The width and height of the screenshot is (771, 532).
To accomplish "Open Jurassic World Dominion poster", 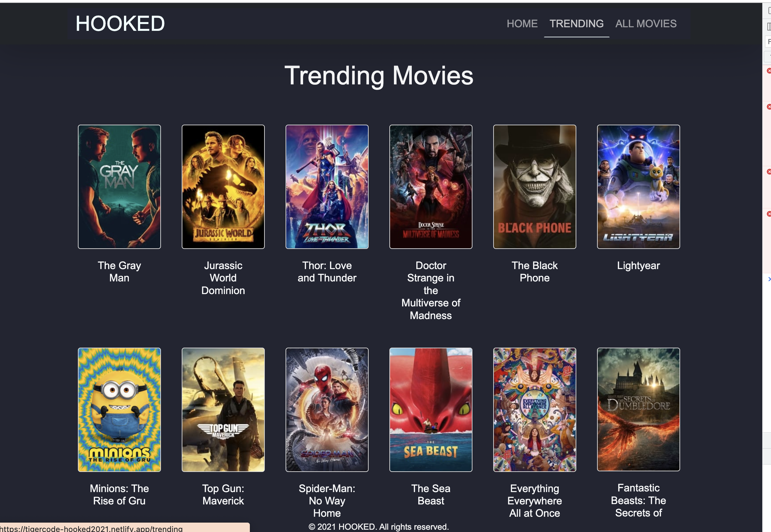I will pyautogui.click(x=223, y=187).
